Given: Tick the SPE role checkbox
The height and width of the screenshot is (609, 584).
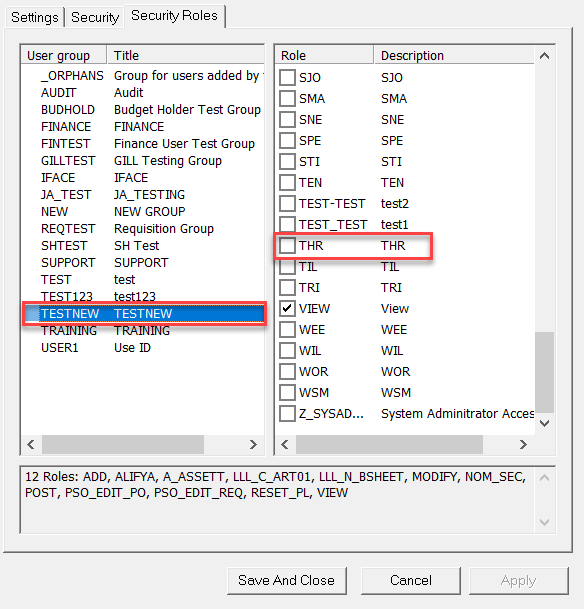Looking at the screenshot, I should click(287, 140).
